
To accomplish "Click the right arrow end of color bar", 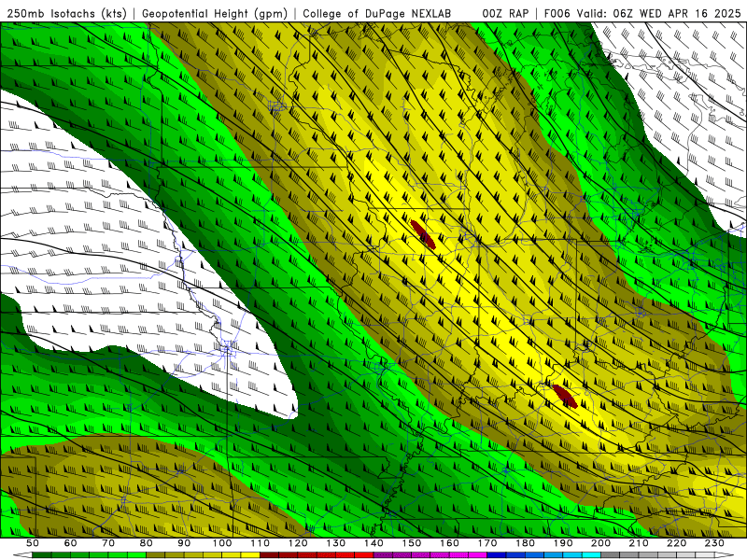I will coord(725,555).
